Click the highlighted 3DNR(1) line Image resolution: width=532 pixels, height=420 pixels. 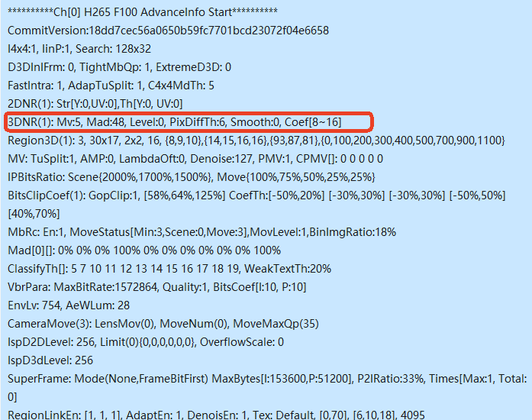pos(174,122)
